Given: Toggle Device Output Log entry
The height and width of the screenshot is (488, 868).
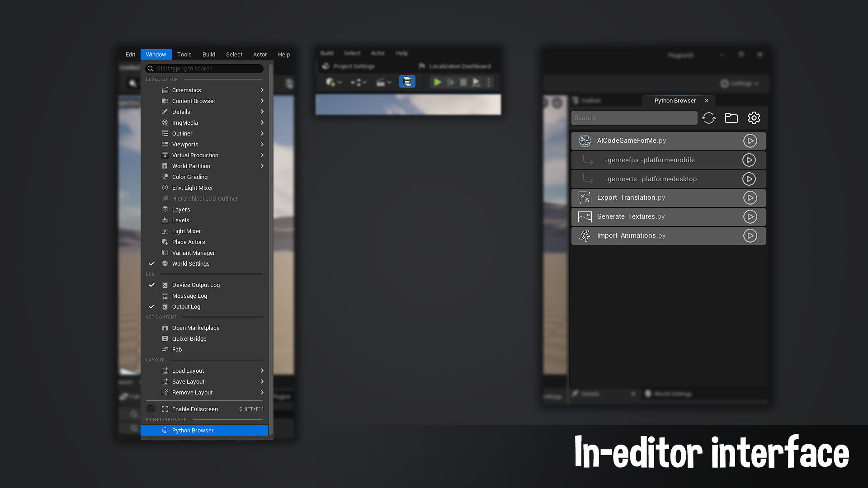Looking at the screenshot, I should 196,285.
